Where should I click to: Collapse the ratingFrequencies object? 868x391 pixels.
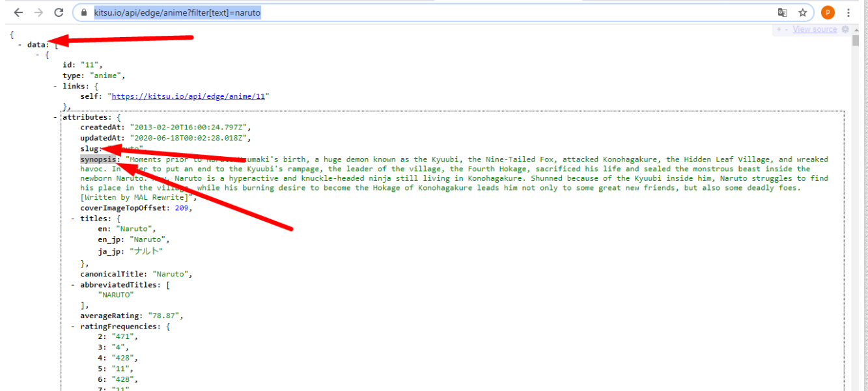point(73,327)
